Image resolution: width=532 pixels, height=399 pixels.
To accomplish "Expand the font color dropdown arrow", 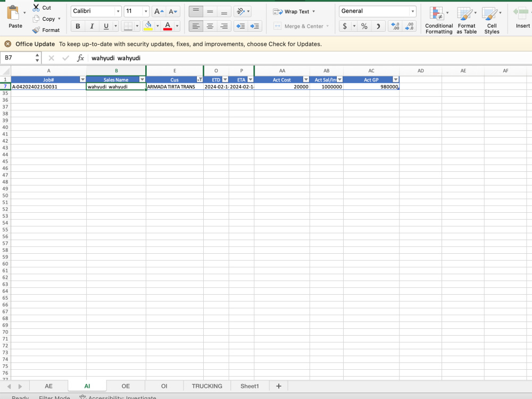I will 177,26.
